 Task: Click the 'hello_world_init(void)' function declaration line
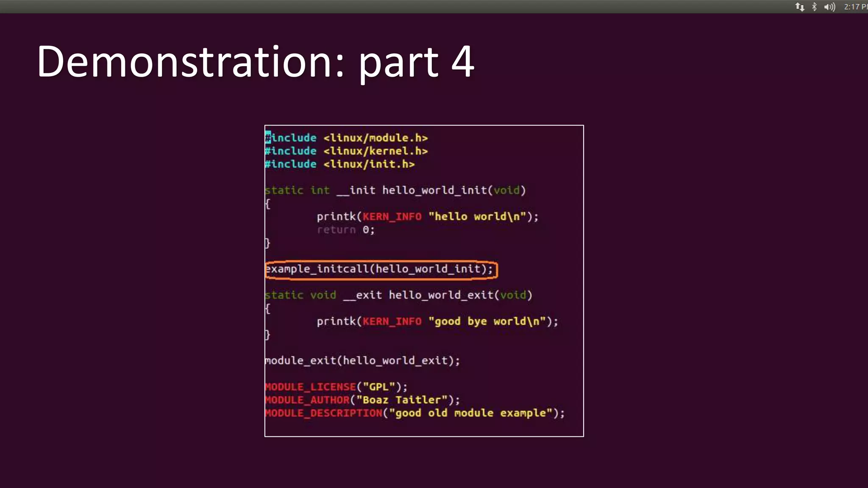point(395,190)
